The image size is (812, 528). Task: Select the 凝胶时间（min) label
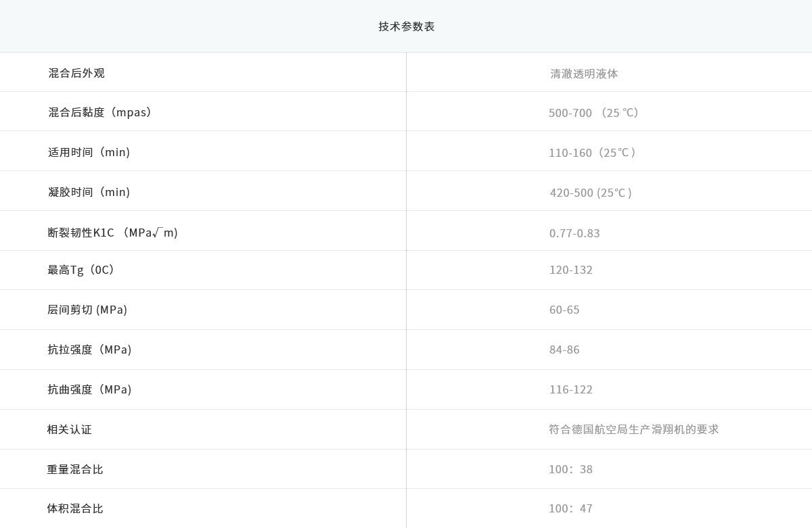pyautogui.click(x=89, y=192)
